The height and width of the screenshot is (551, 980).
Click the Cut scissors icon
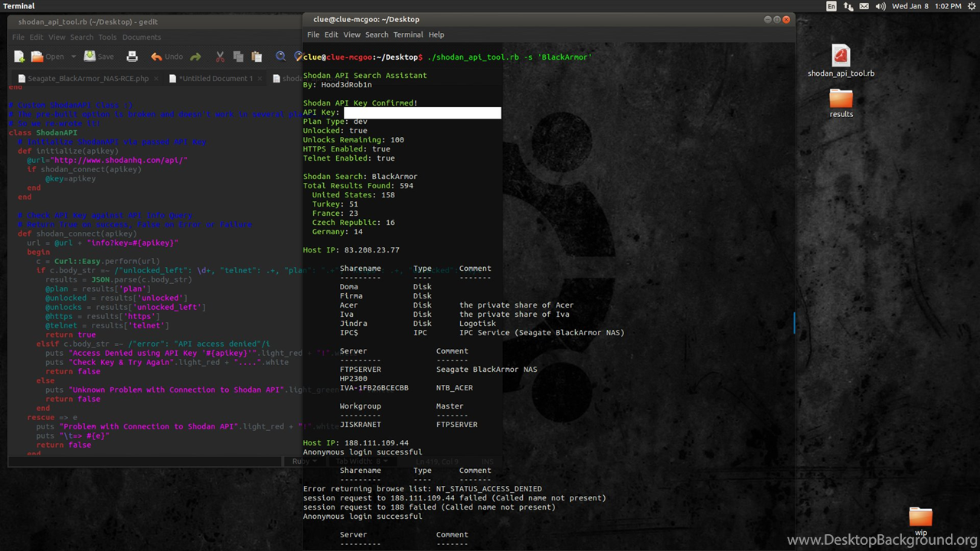point(220,57)
